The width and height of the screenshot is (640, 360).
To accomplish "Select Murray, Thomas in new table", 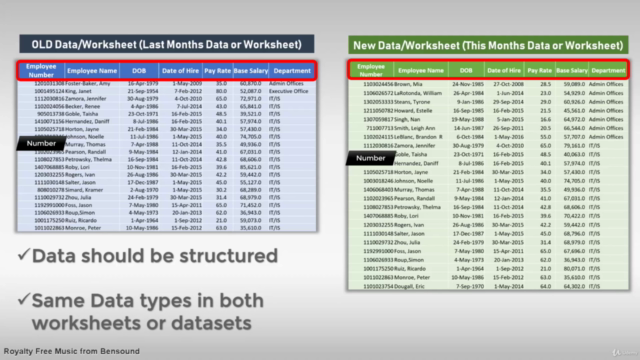I will pos(414,189).
